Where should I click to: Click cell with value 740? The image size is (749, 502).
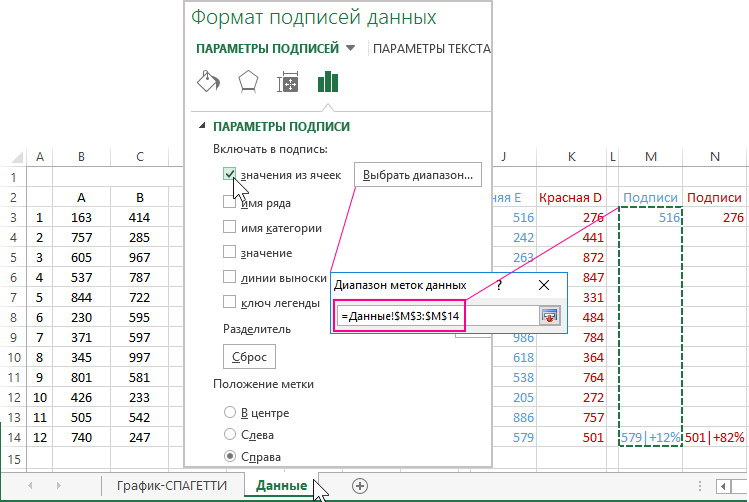pyautogui.click(x=82, y=438)
